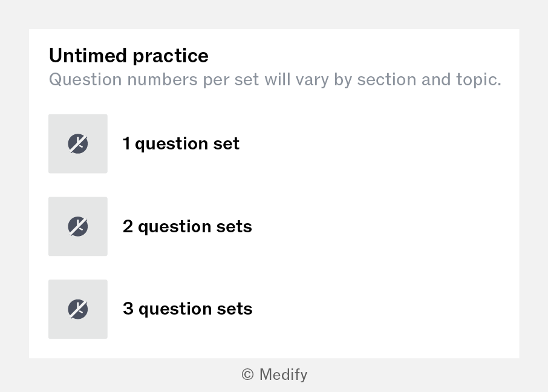Click the word practice in the heading
Image resolution: width=548 pixels, height=392 pixels.
click(x=171, y=56)
